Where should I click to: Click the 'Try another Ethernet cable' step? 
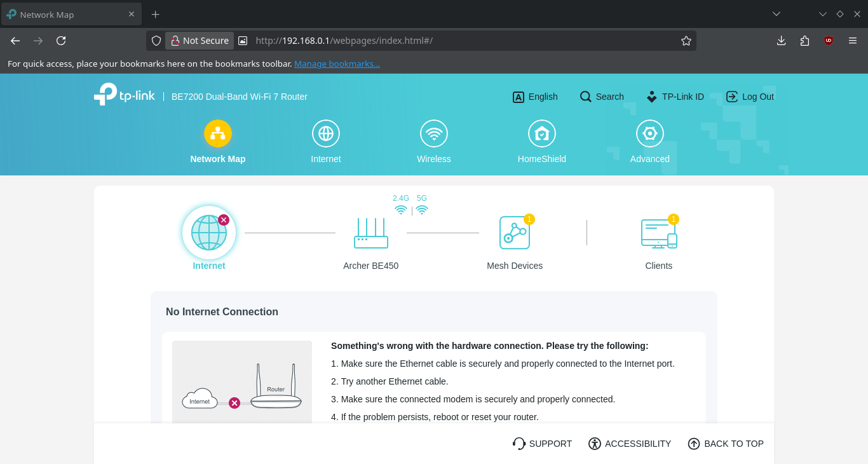click(390, 381)
